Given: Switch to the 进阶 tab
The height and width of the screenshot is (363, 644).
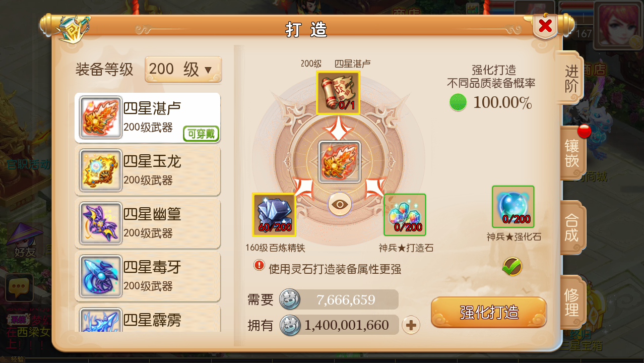Looking at the screenshot, I should [x=571, y=78].
